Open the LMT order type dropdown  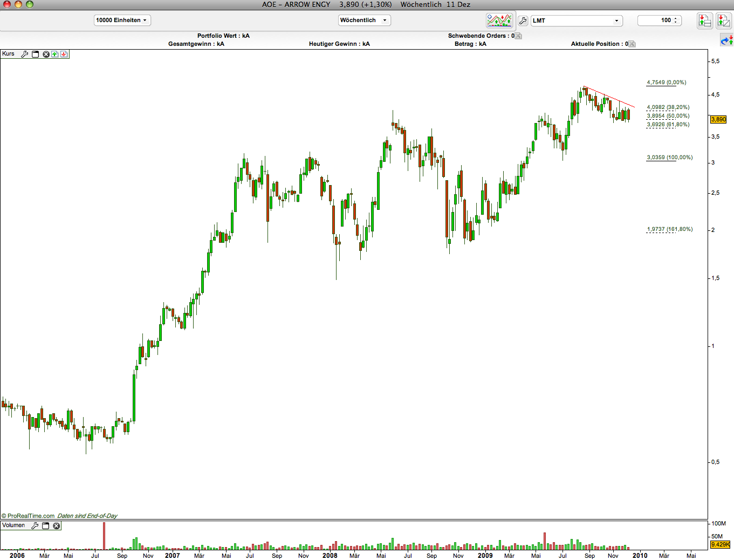577,21
